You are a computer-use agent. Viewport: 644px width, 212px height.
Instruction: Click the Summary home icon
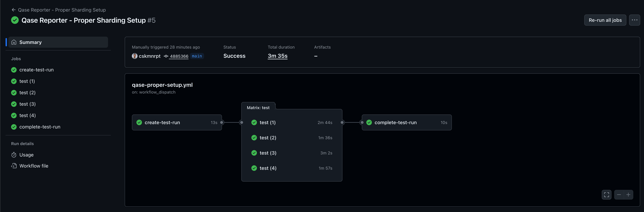14,42
